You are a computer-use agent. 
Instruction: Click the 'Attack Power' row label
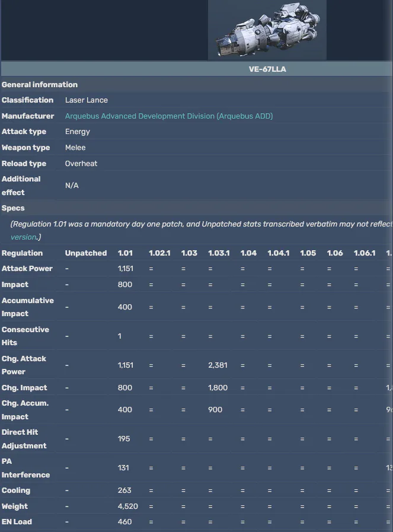(27, 269)
